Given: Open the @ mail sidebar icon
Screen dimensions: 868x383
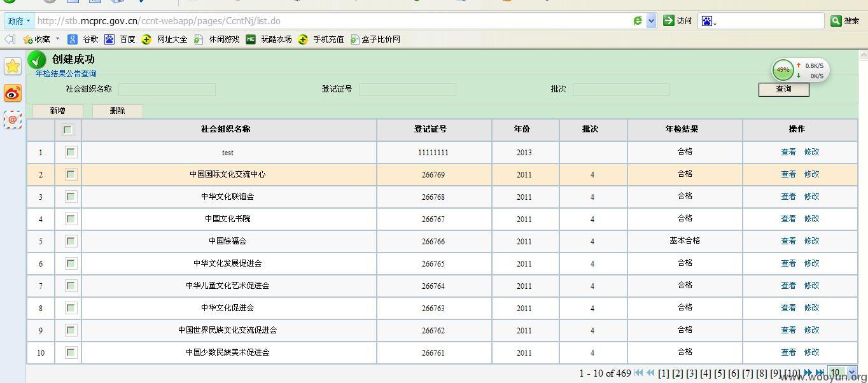Looking at the screenshot, I should pyautogui.click(x=13, y=120).
